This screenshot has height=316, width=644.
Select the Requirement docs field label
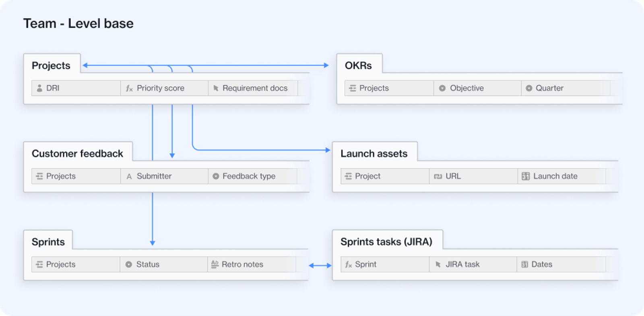pos(255,88)
